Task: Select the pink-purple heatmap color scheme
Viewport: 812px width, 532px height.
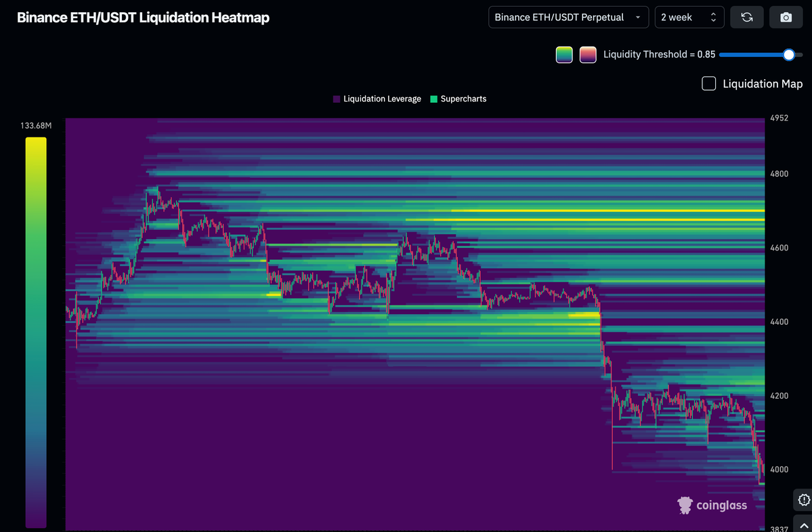Action: (588, 55)
